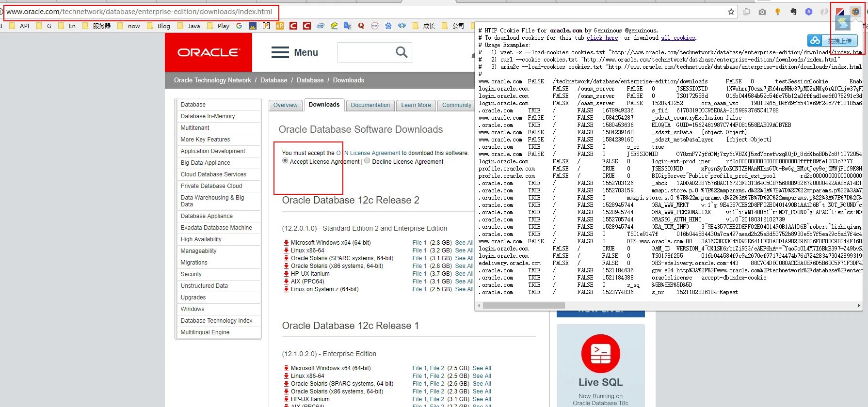Click File 2 for Microsoft Windows x64 12.1
This screenshot has height=407, width=868.
437,368
